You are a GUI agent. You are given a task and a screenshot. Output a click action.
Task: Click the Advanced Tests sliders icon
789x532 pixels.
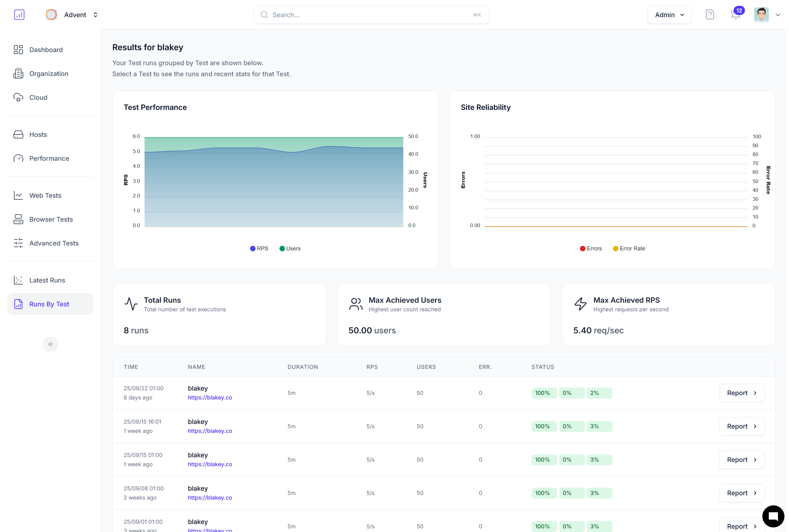(18, 243)
